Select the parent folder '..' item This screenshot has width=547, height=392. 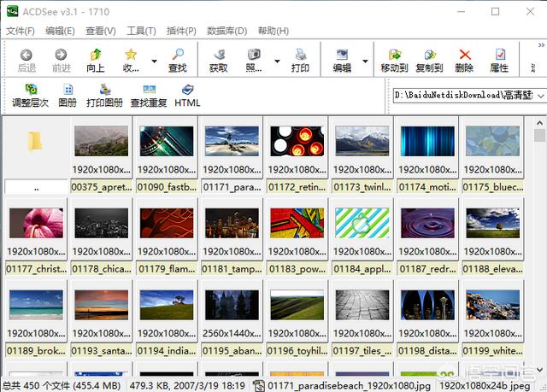tap(36, 155)
